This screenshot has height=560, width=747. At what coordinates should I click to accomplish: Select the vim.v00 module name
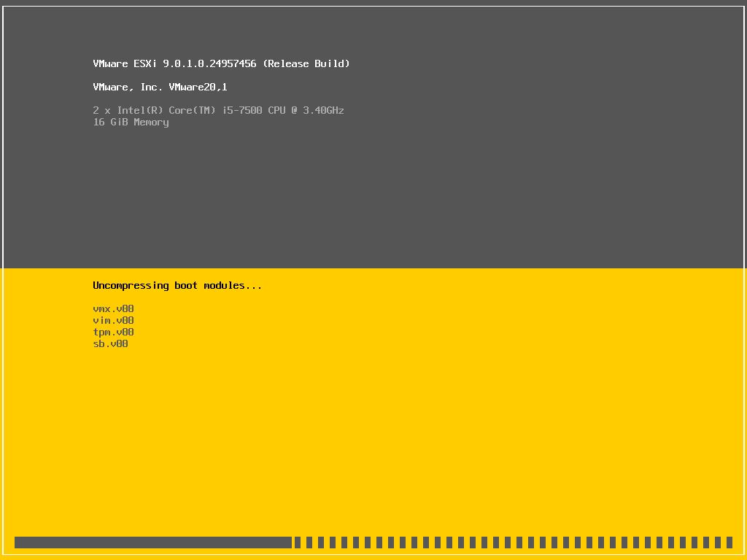[112, 320]
